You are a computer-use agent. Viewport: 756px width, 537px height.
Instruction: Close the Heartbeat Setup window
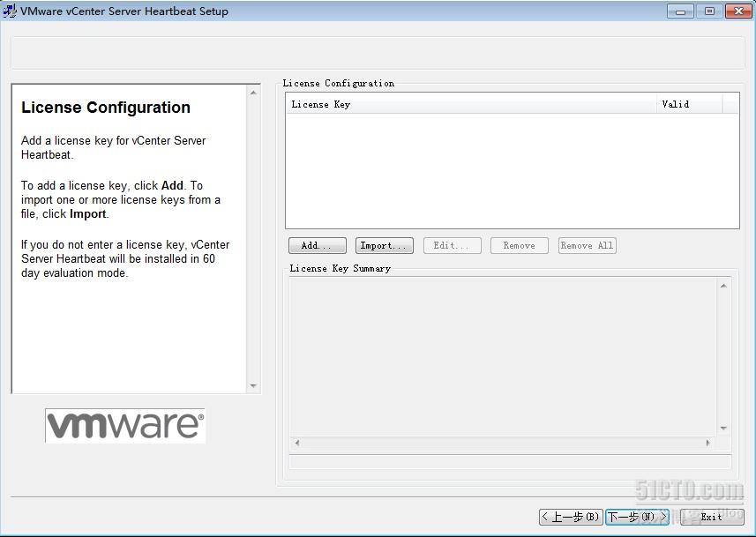pos(738,11)
